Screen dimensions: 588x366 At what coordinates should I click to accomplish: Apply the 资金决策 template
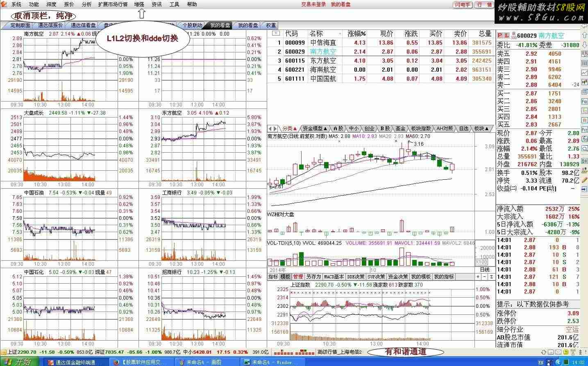(x=398, y=277)
